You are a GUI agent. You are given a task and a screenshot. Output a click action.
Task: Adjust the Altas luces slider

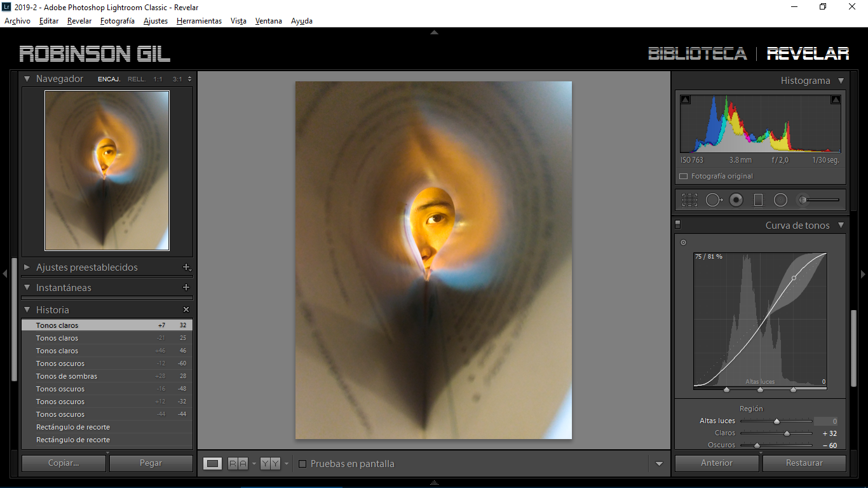[776, 421]
